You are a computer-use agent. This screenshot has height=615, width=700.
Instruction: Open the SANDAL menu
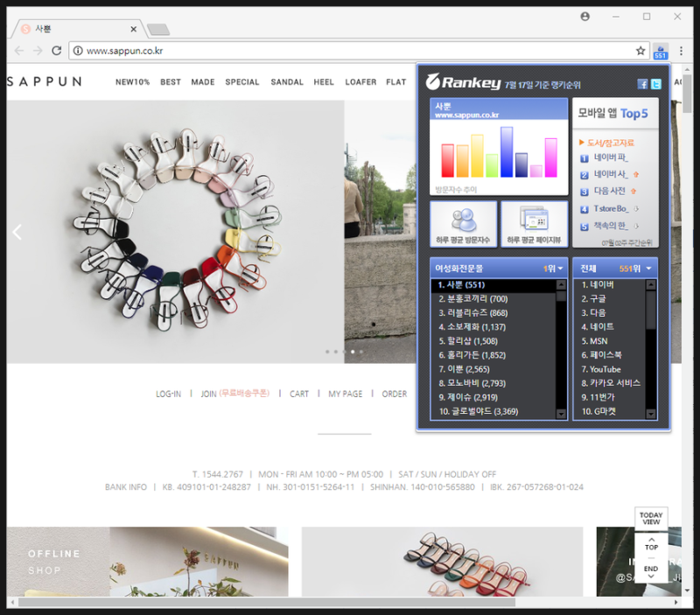287,82
